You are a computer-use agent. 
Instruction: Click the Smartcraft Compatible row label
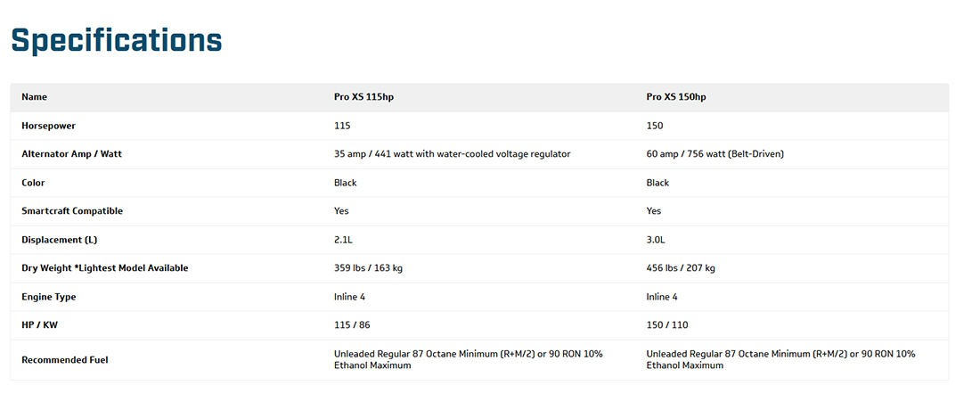coord(72,211)
